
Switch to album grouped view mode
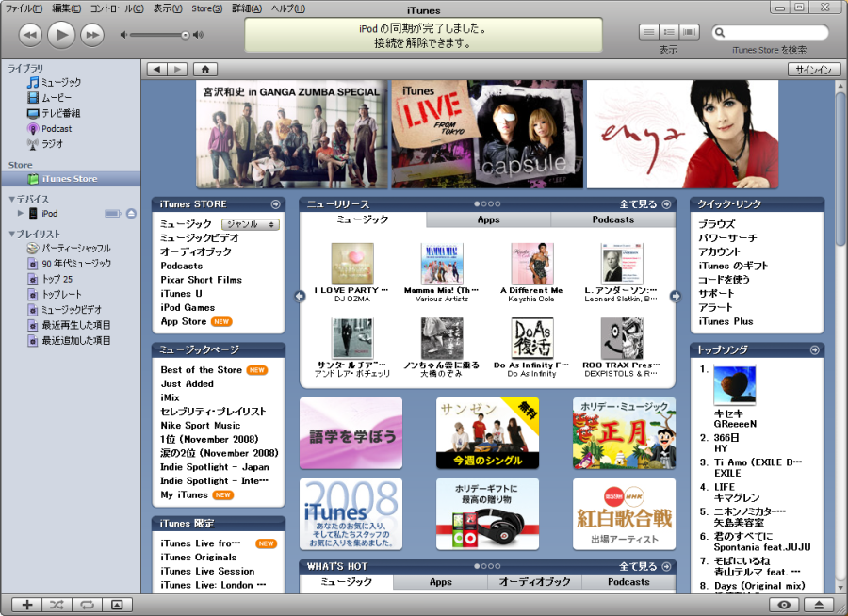(668, 32)
